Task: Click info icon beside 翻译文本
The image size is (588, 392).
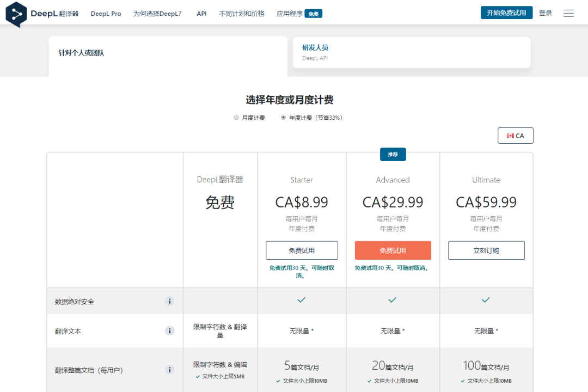Action: pyautogui.click(x=170, y=330)
